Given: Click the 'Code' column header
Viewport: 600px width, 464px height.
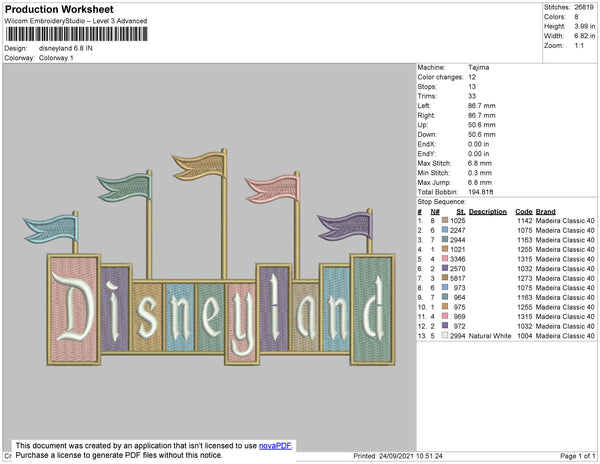Looking at the screenshot, I should point(524,212).
